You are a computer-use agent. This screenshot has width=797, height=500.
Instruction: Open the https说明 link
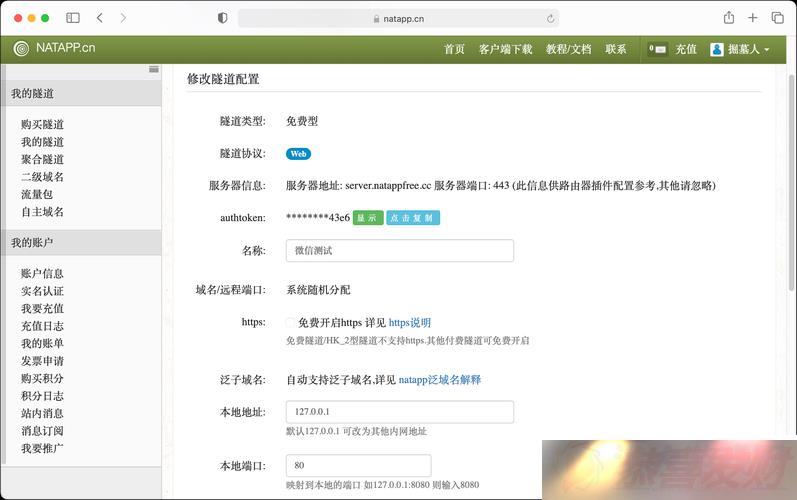[410, 323]
